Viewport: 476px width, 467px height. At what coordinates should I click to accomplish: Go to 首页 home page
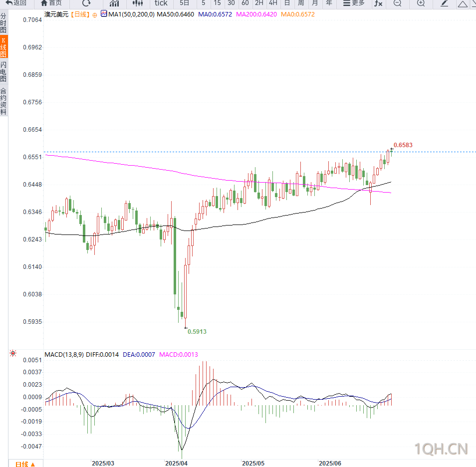51,3
